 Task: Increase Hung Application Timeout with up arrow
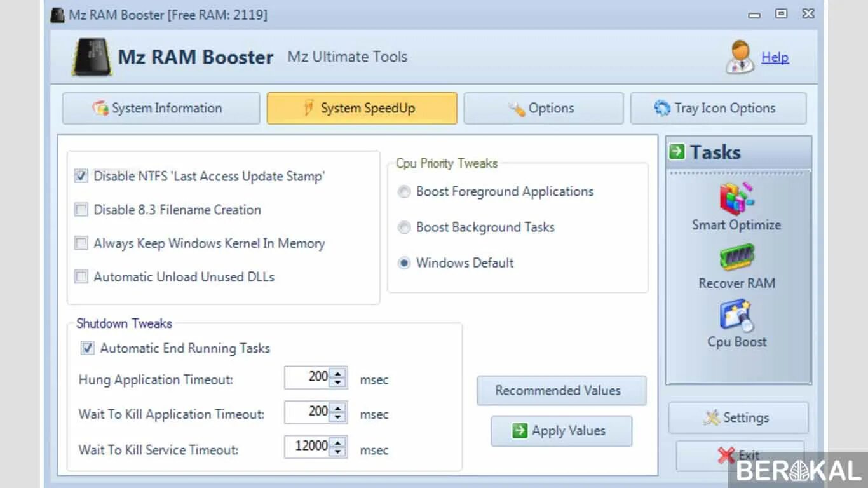[338, 372]
